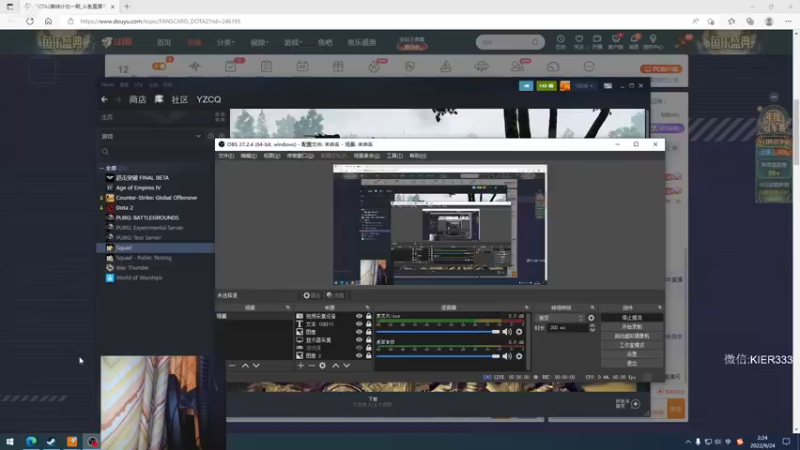The width and height of the screenshot is (800, 450).
Task: Open 视图 menu in OBS
Action: tap(271, 156)
